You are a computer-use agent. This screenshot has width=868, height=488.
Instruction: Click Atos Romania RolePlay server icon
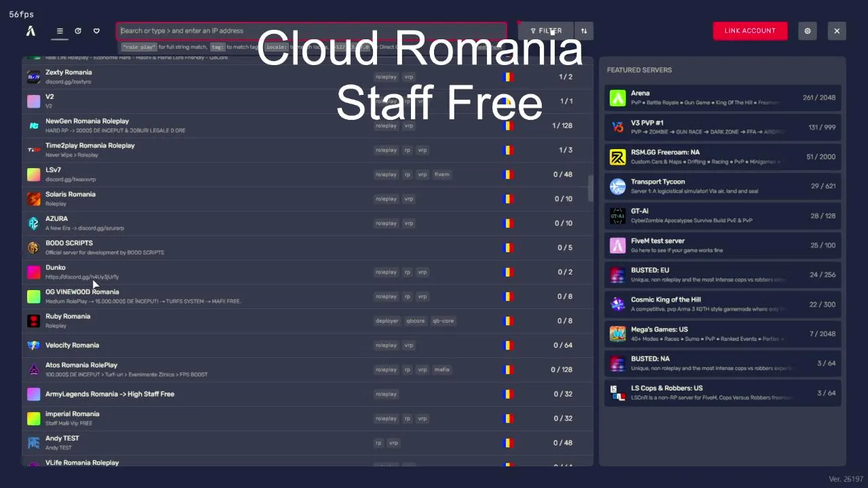[33, 369]
